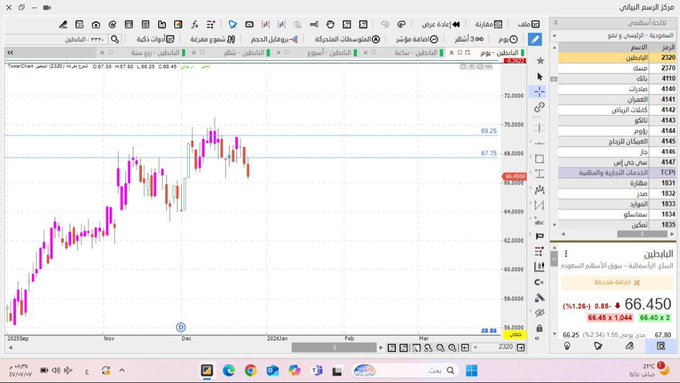Lock drawings with the padlock icon
680x383 pixels.
[539, 328]
